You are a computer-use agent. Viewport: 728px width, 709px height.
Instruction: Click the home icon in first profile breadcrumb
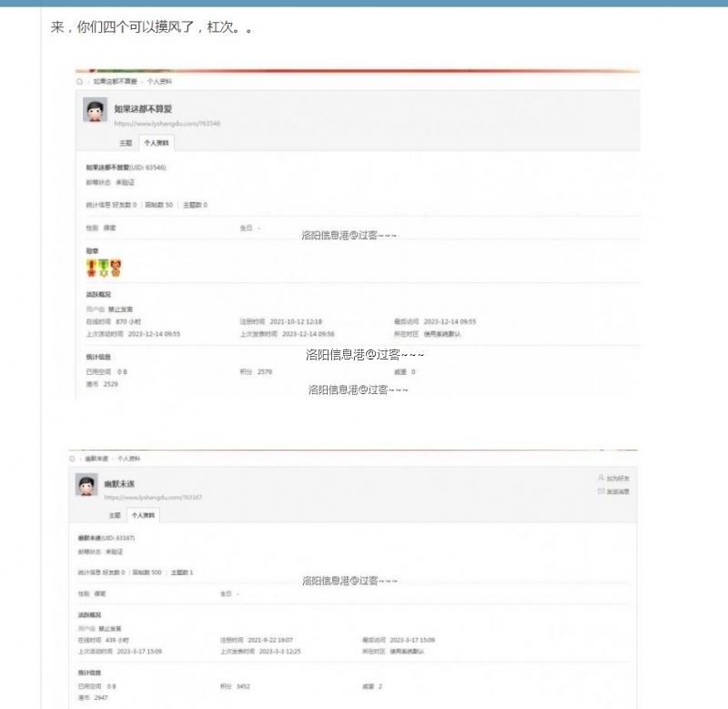(78, 81)
